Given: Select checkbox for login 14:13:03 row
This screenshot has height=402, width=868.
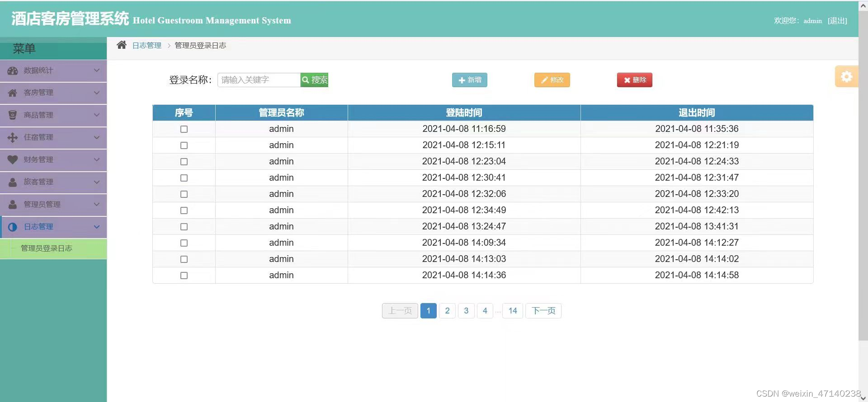Looking at the screenshot, I should (184, 259).
